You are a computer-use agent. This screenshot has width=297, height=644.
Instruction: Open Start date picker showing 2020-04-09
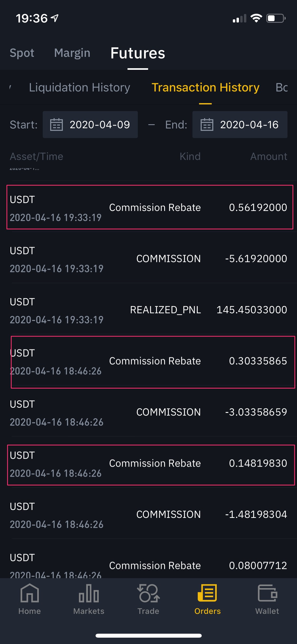point(100,125)
